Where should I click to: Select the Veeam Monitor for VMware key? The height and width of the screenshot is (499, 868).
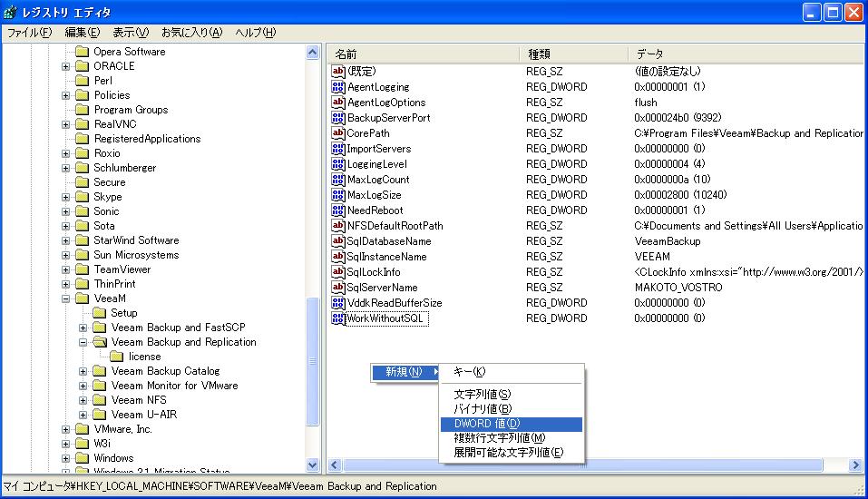(x=174, y=386)
